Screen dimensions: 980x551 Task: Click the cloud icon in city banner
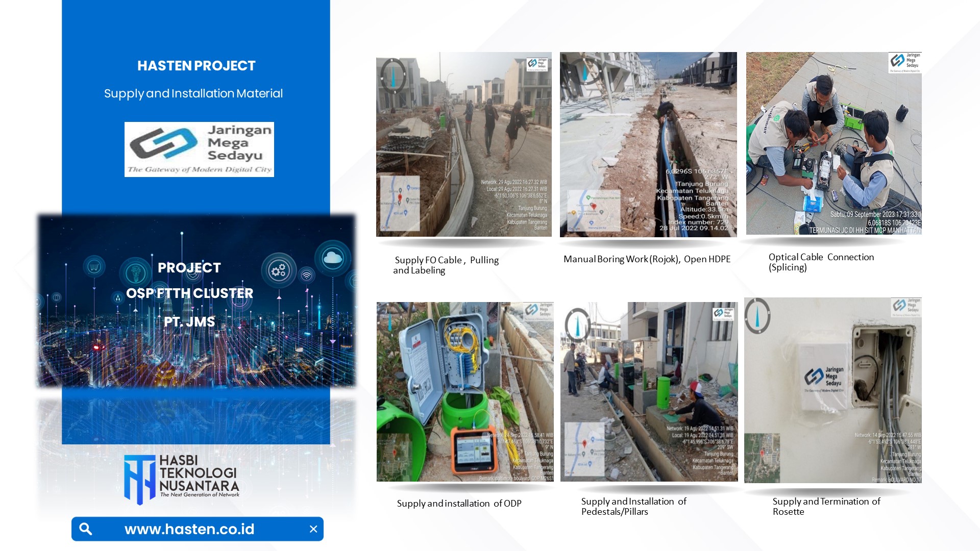[332, 258]
